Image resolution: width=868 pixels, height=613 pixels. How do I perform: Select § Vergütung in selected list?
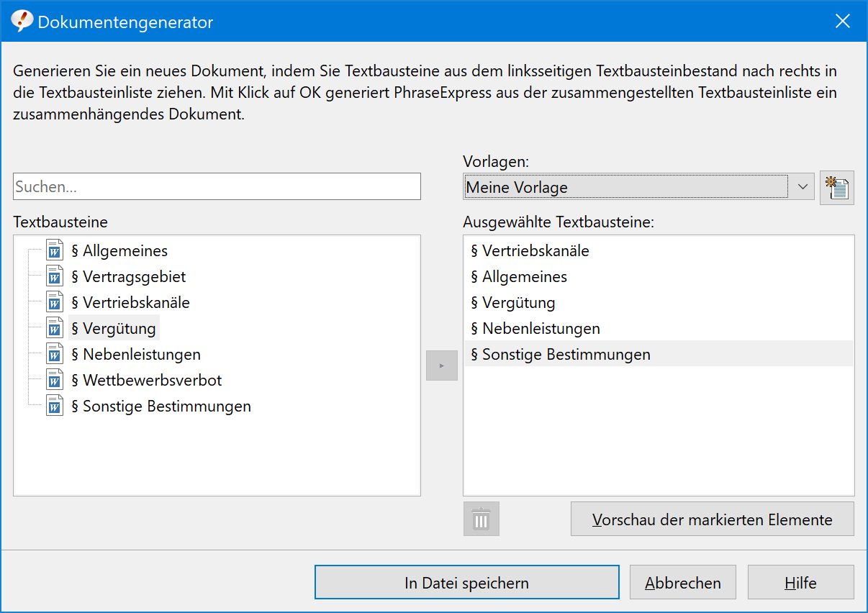pyautogui.click(x=659, y=302)
